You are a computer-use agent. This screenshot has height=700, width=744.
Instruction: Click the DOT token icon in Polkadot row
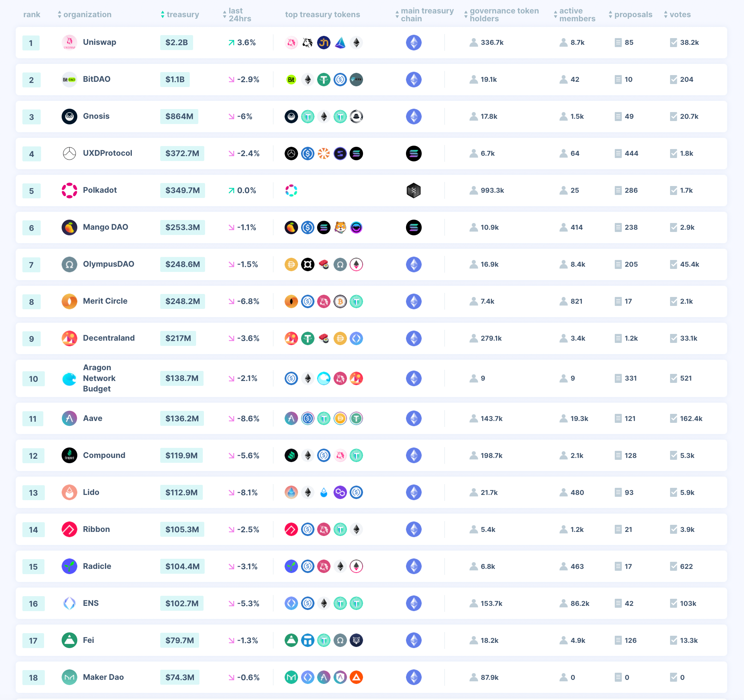click(x=291, y=191)
